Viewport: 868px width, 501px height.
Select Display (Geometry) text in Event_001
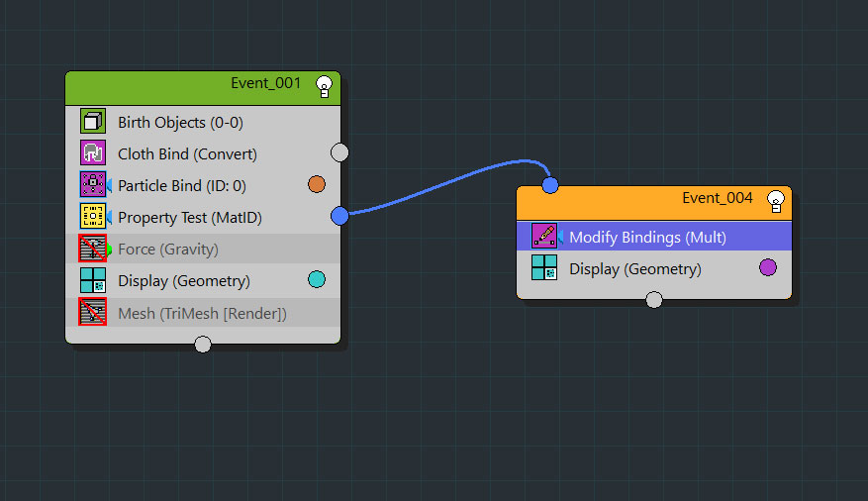point(184,281)
